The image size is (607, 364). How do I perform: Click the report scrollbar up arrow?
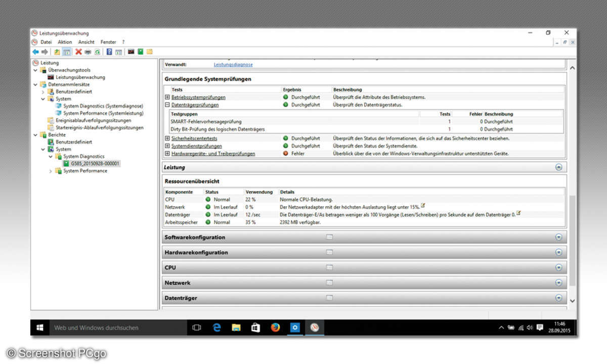coord(572,68)
